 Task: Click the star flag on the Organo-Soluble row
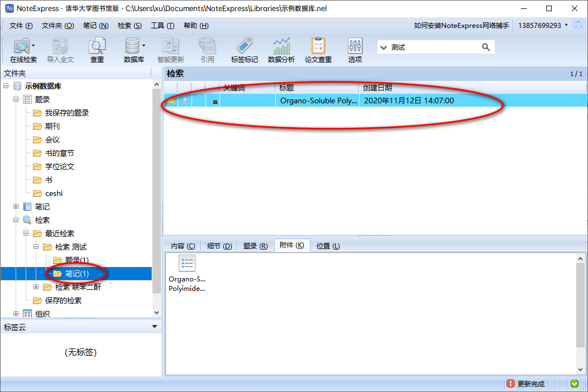pos(184,101)
